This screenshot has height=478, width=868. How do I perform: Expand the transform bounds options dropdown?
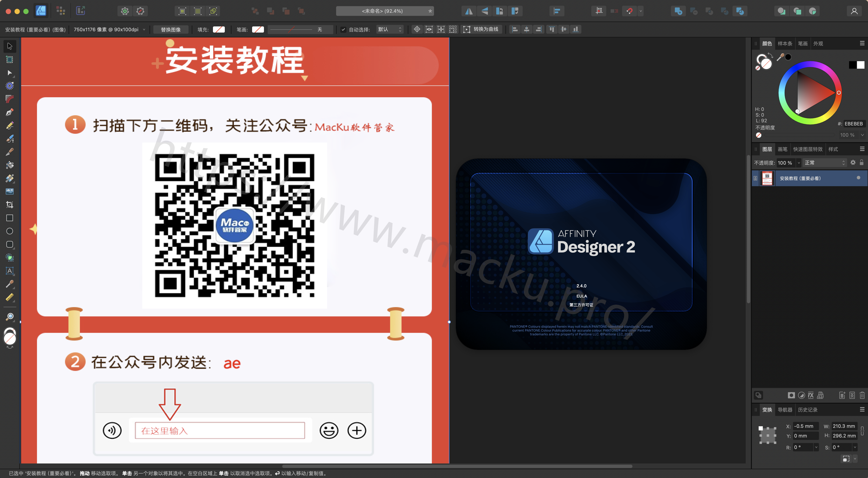855,458
